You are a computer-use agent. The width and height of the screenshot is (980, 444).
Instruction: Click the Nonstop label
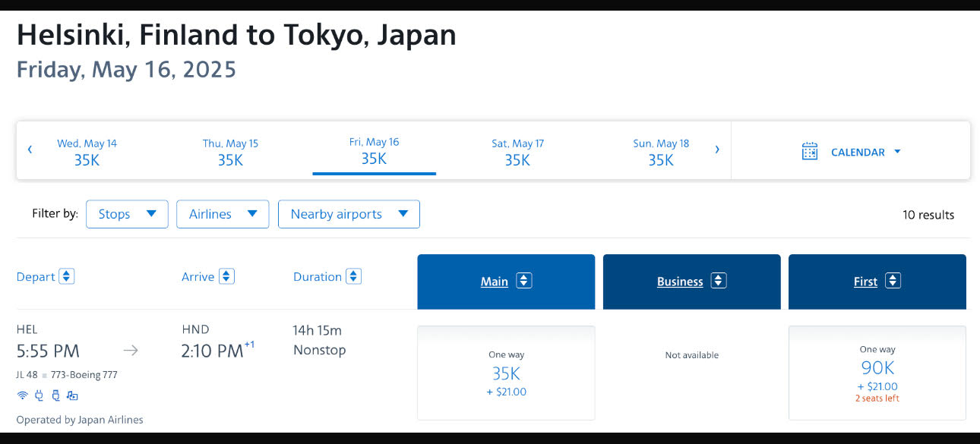320,350
